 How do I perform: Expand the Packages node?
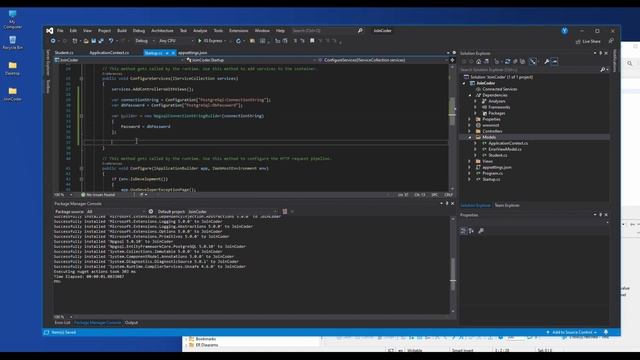pos(476,113)
